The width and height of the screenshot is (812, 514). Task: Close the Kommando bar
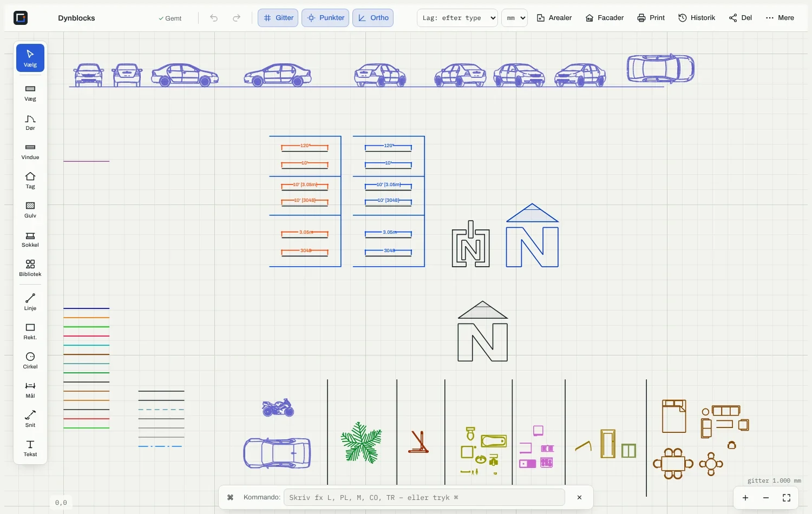(579, 498)
